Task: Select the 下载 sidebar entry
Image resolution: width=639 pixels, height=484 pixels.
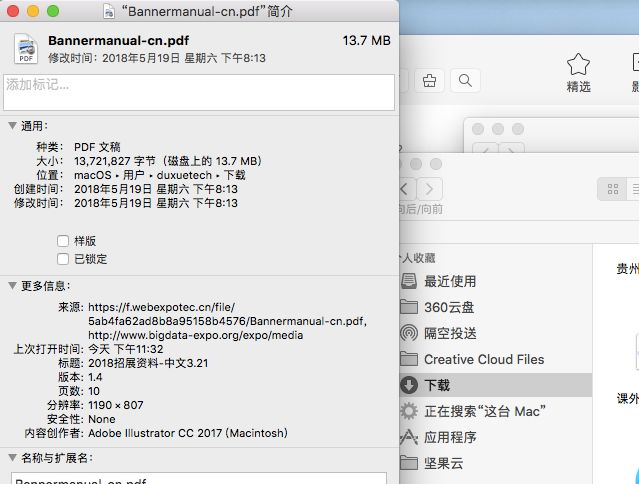Action: (x=496, y=385)
